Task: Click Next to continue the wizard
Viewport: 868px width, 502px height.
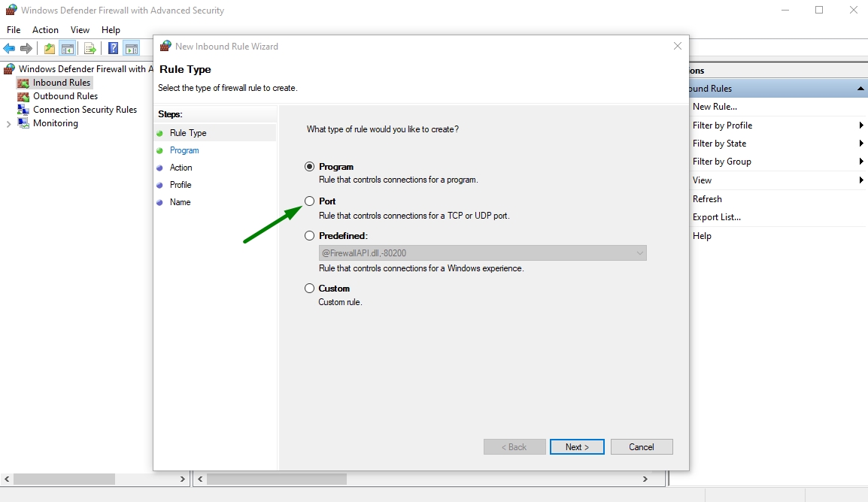Action: pyautogui.click(x=577, y=446)
